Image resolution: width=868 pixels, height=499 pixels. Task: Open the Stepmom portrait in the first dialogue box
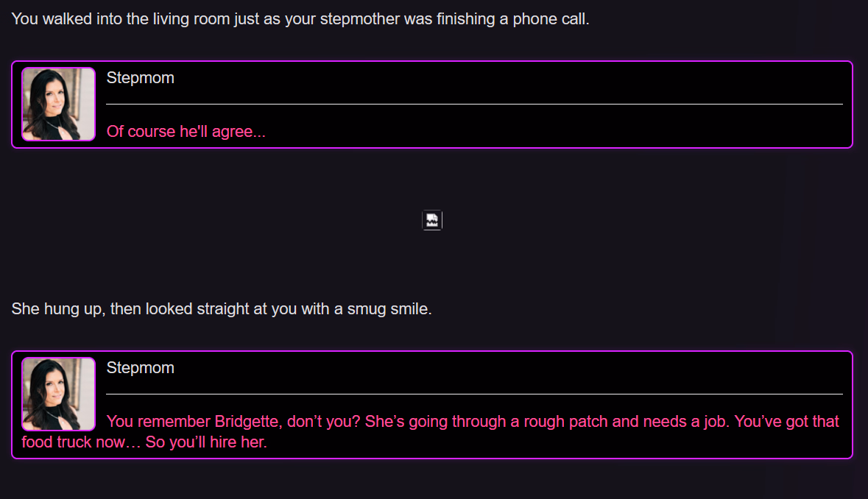(59, 104)
